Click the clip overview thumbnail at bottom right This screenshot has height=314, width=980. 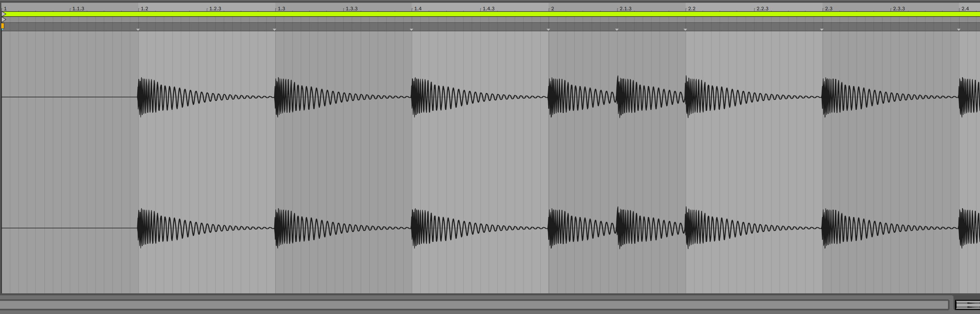pos(967,305)
